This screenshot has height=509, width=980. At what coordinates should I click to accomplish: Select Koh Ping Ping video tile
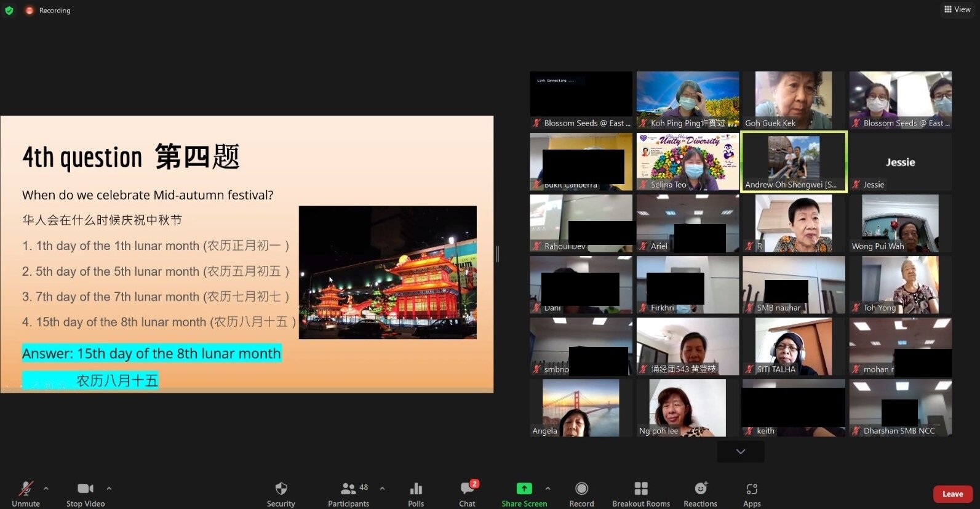[x=688, y=100]
